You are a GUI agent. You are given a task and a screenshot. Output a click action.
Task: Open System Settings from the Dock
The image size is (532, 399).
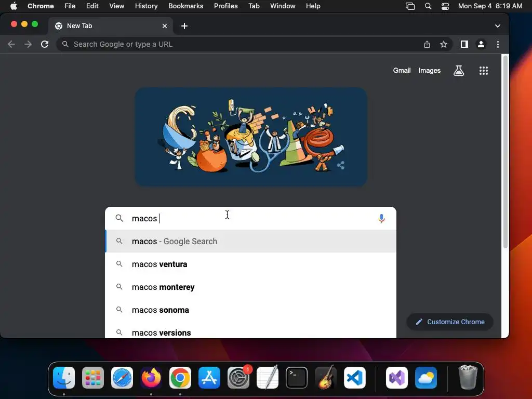238,378
